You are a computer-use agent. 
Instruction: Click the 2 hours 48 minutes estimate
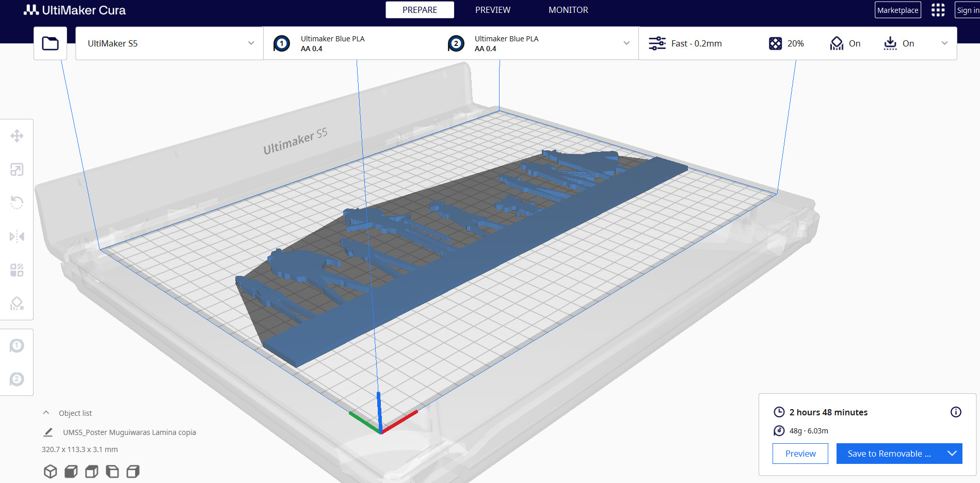[828, 412]
